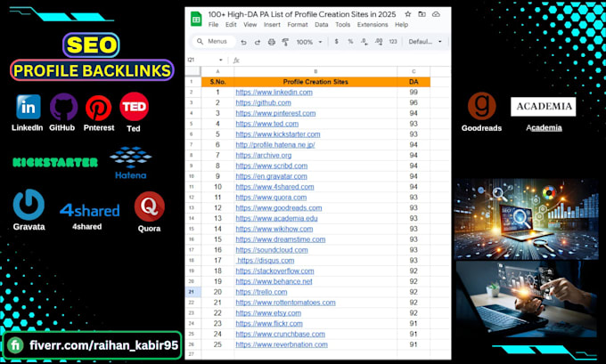Click the laptop SEO analytics image
The height and width of the screenshot is (364, 606).
[x=526, y=219]
